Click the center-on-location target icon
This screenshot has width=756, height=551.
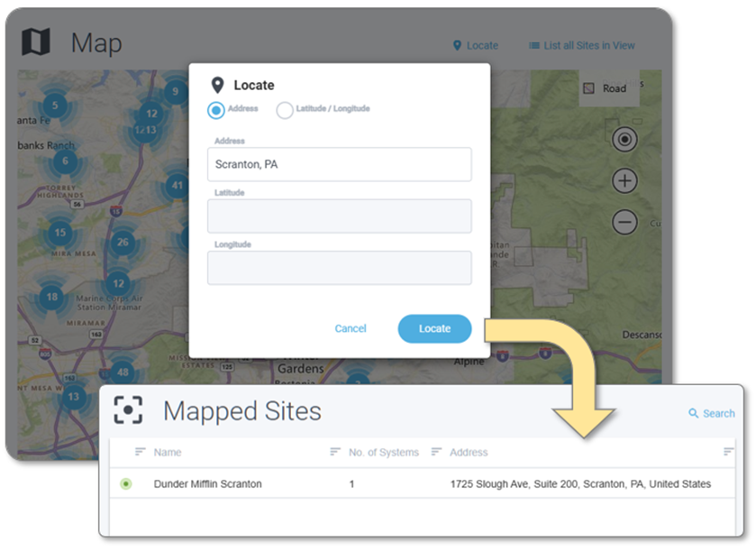[624, 140]
